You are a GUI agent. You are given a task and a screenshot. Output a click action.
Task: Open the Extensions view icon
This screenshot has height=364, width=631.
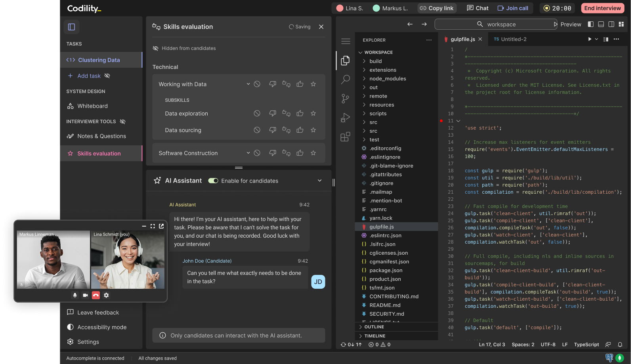[345, 137]
